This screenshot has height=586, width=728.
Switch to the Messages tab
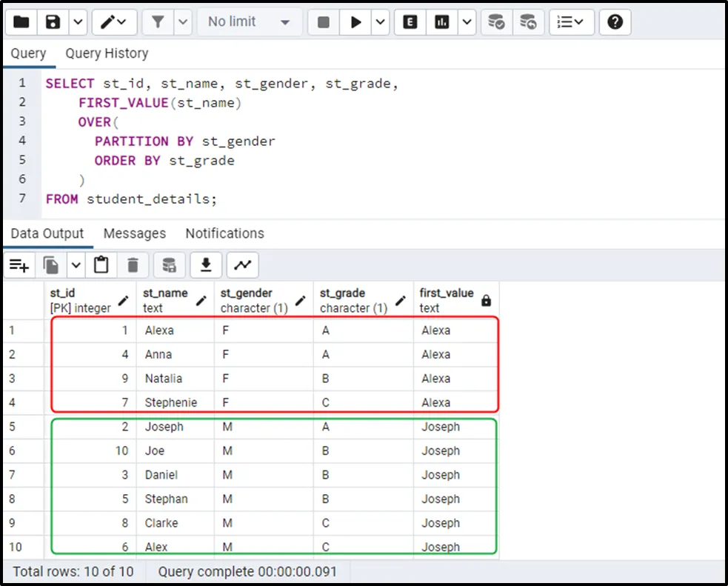tap(134, 233)
